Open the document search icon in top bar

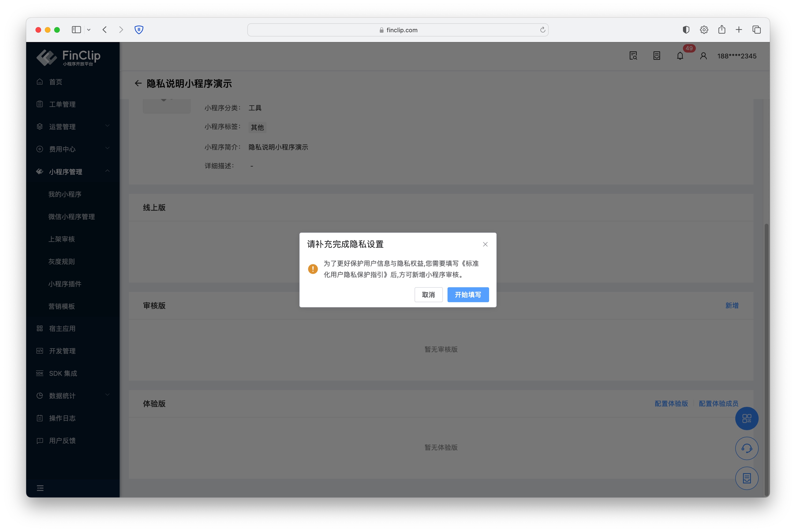[x=633, y=56]
